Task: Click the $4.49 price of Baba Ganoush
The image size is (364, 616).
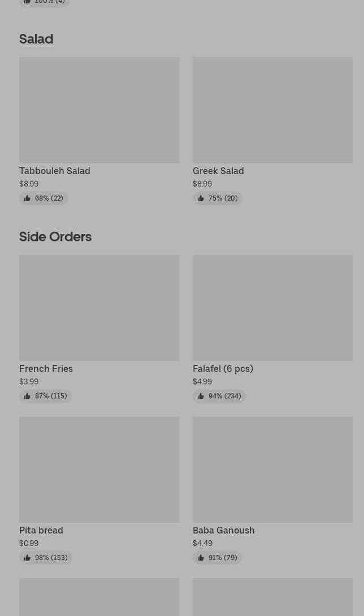Action: 202,543
